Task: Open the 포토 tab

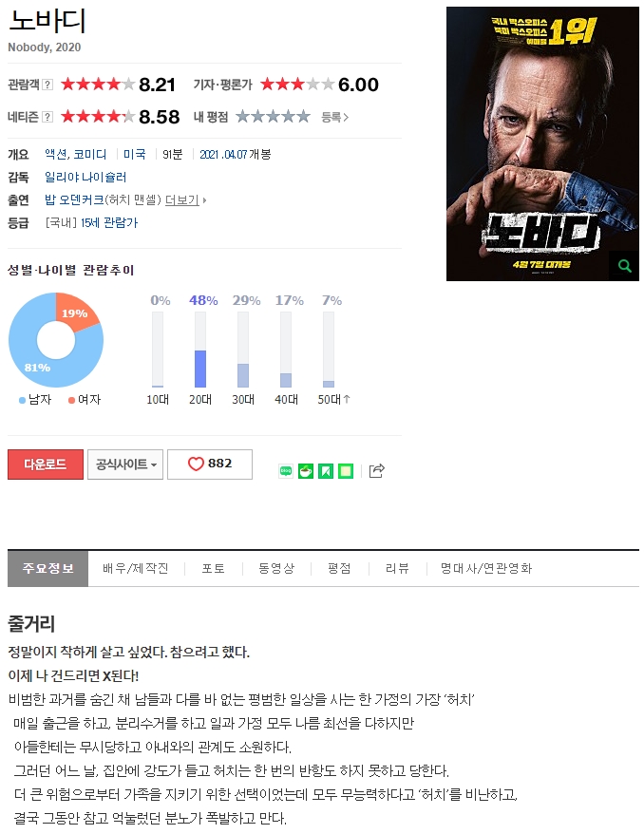Action: pos(214,568)
